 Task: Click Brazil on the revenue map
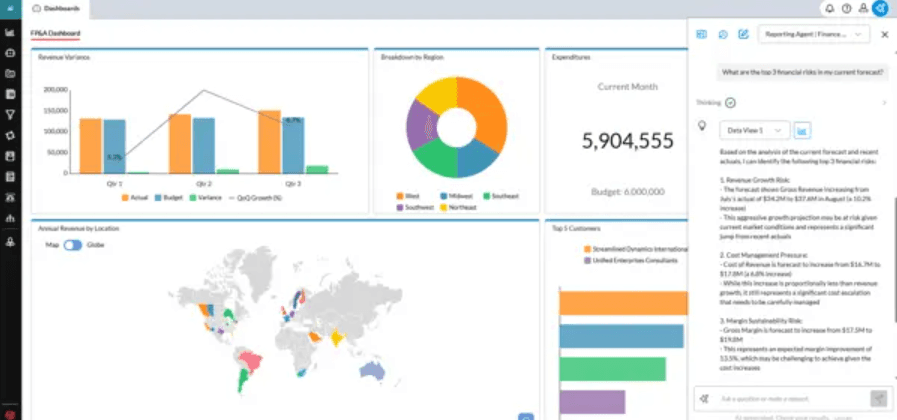point(251,361)
